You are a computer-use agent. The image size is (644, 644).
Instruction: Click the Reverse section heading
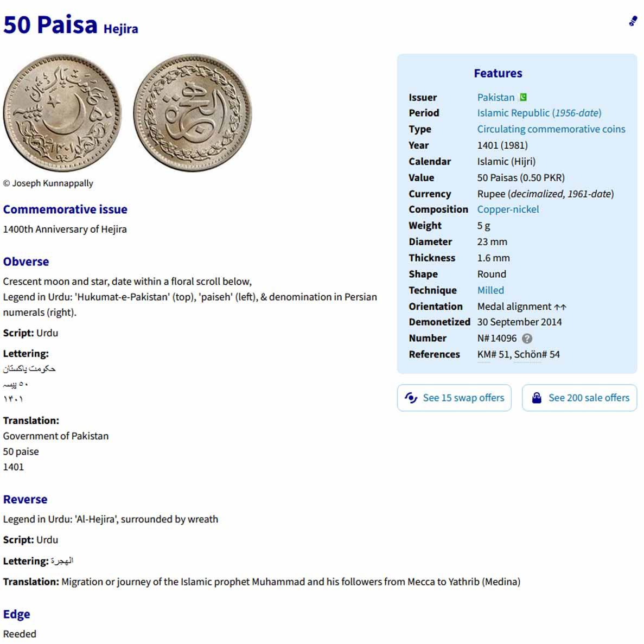(25, 500)
